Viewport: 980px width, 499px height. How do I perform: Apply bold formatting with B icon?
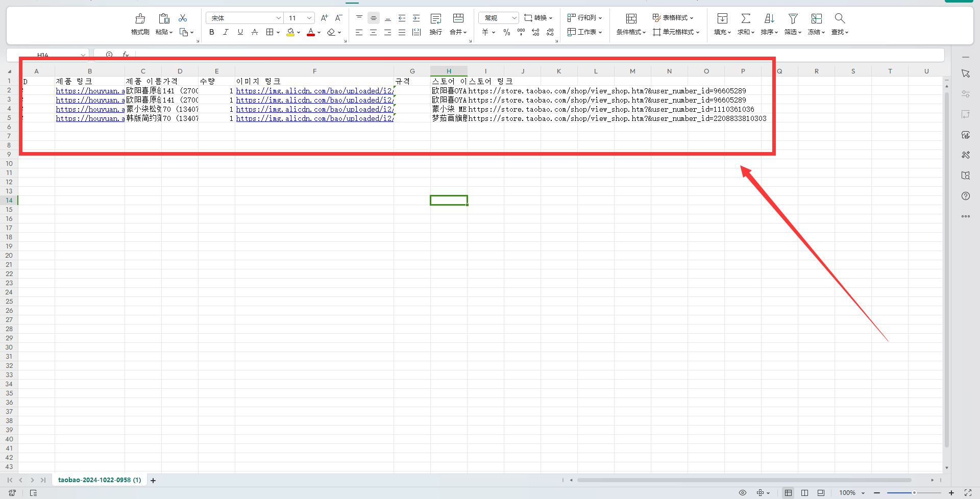point(211,32)
